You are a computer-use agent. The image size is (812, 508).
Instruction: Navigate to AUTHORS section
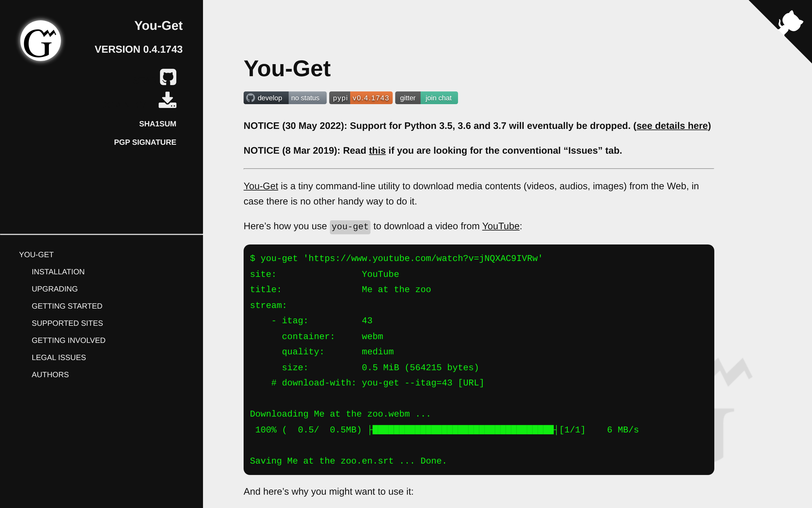pos(50,375)
